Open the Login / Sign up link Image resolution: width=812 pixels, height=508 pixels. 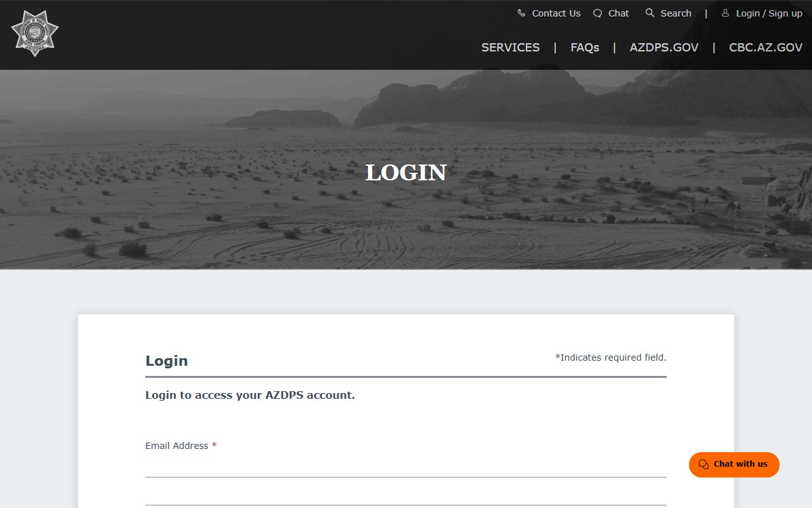769,13
